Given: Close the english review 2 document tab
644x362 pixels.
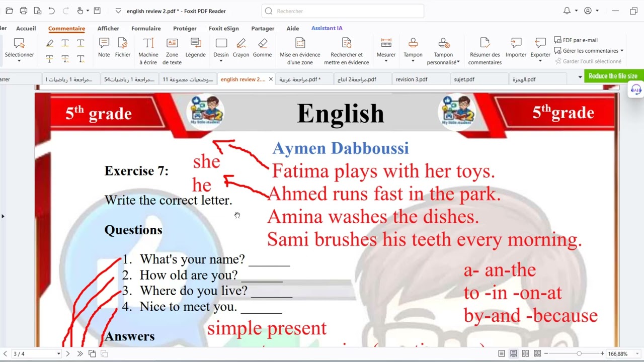Looking at the screenshot, I should pos(271,79).
